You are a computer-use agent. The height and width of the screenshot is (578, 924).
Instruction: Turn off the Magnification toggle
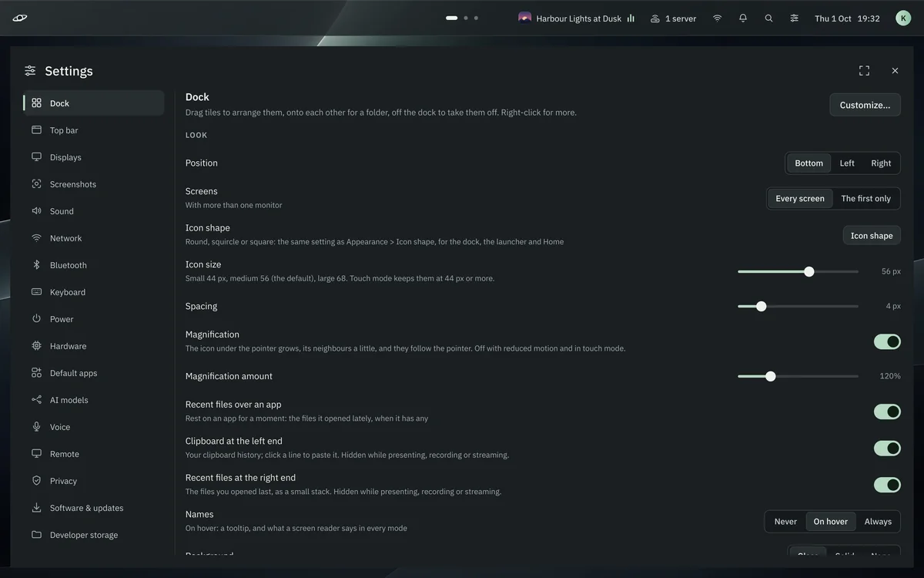point(887,341)
